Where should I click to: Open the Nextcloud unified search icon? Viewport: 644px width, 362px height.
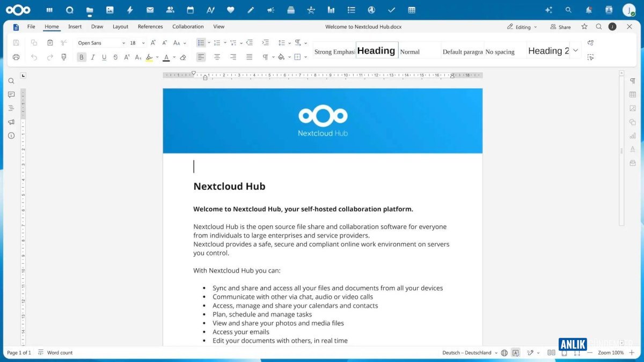coord(568,10)
